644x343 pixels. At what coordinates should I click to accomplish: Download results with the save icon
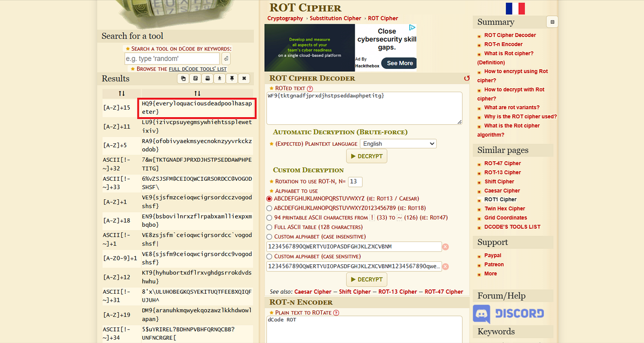point(220,78)
